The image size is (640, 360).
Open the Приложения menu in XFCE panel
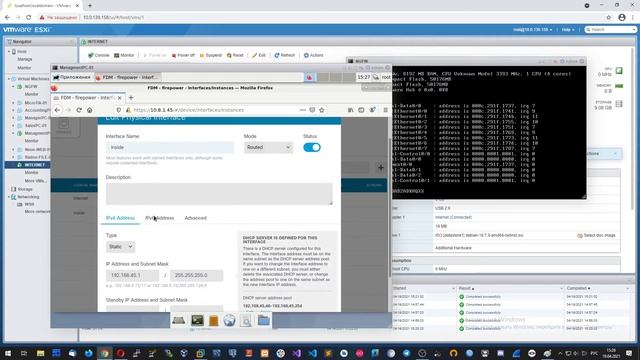[72, 77]
